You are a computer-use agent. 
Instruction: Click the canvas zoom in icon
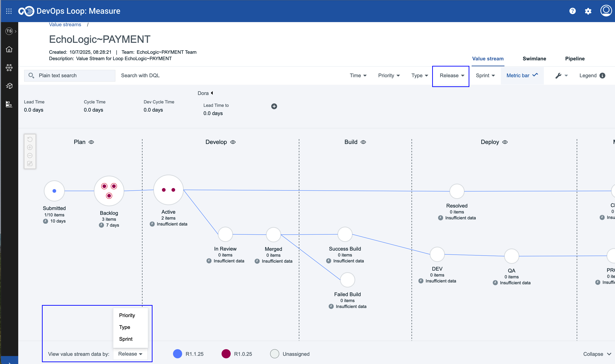pyautogui.click(x=30, y=147)
